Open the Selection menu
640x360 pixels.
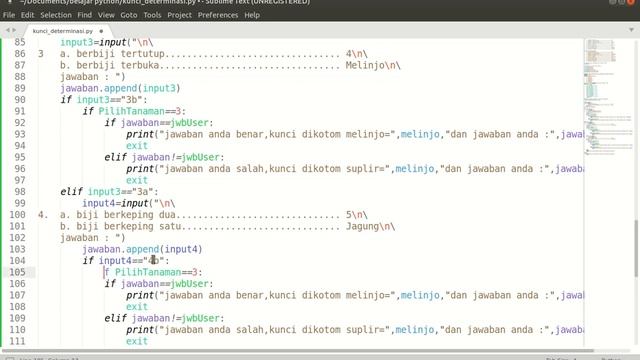coord(56,15)
